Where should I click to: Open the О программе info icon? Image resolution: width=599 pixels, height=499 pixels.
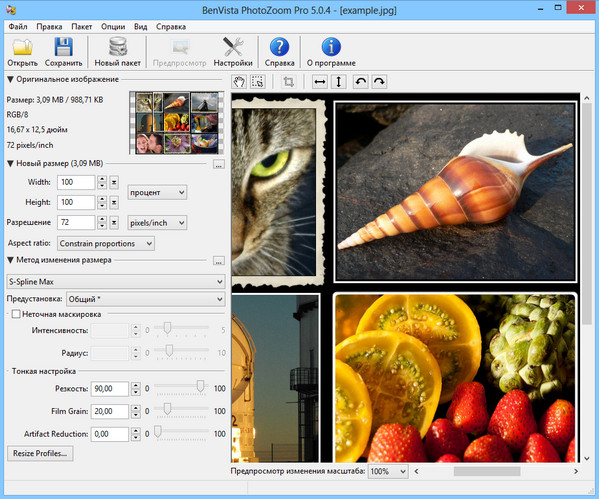(331, 47)
